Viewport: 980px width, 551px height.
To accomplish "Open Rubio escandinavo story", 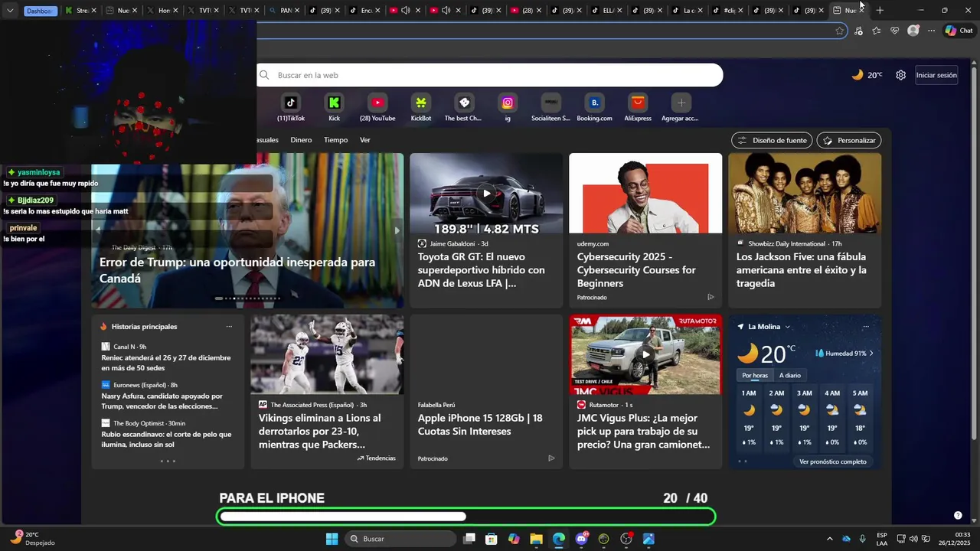I will point(167,439).
